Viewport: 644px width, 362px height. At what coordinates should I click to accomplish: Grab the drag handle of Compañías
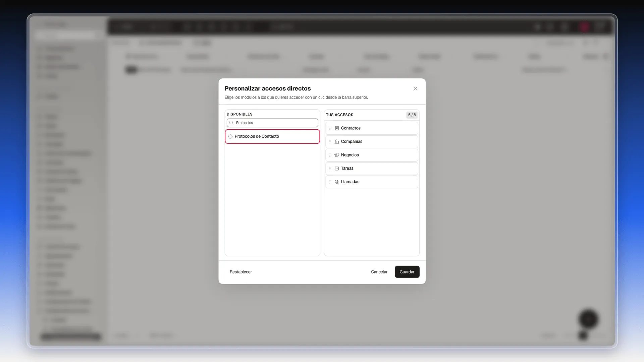[x=330, y=142]
